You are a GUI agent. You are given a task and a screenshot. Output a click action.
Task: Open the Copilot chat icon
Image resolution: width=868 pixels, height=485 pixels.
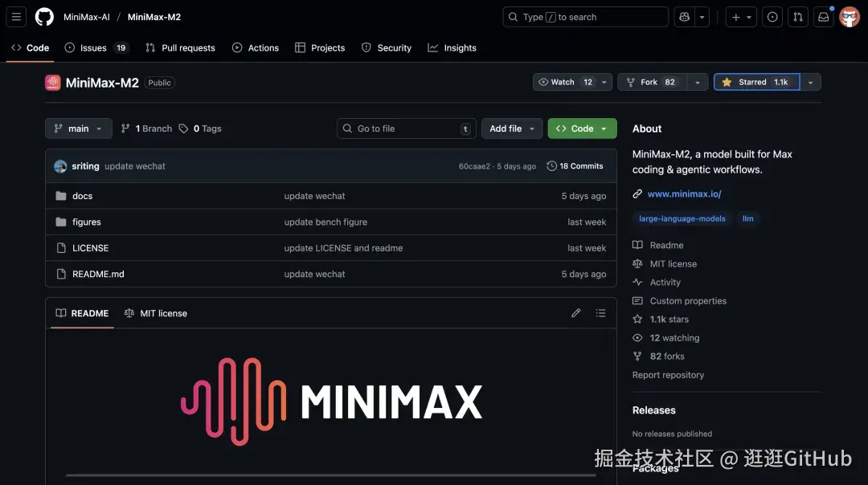(x=684, y=17)
